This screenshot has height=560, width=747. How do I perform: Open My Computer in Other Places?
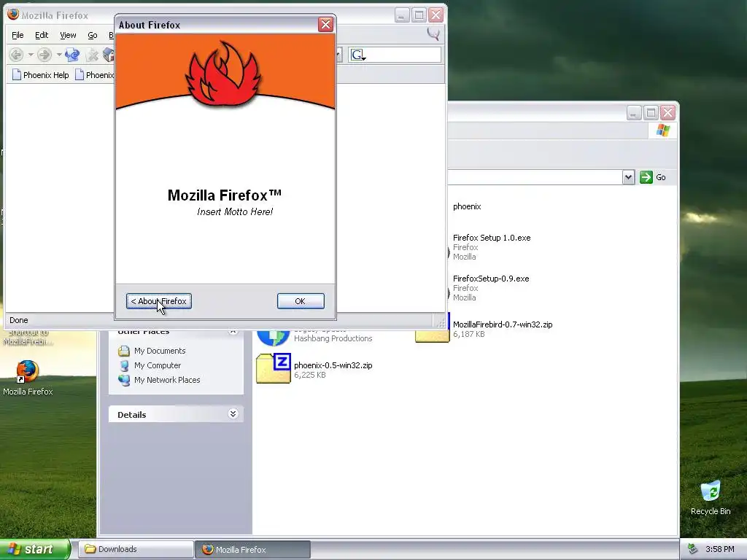click(x=158, y=365)
